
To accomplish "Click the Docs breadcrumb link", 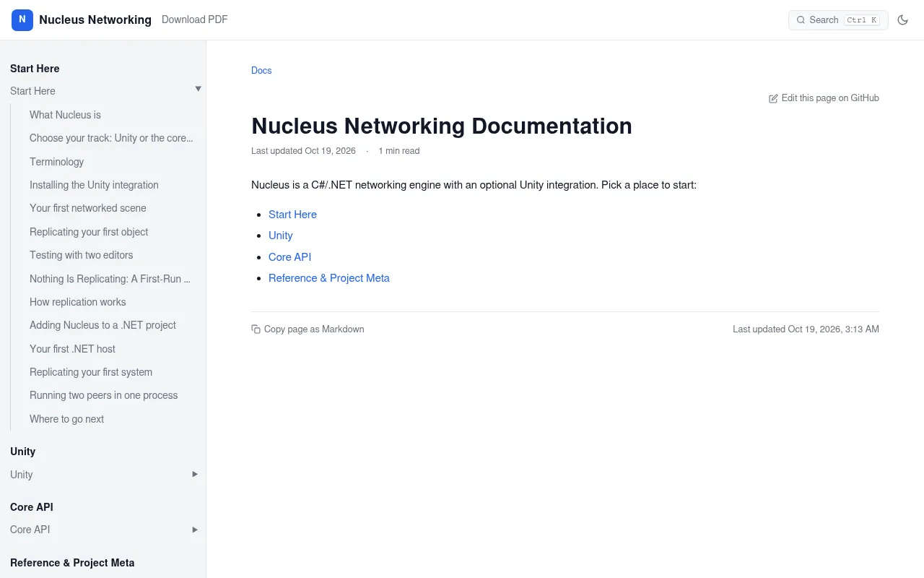I will click(x=261, y=70).
